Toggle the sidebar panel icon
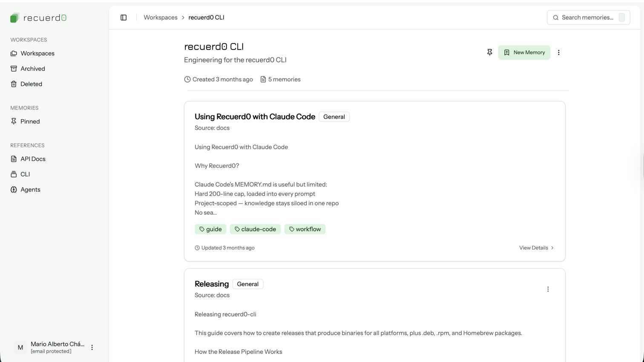 pos(124,17)
